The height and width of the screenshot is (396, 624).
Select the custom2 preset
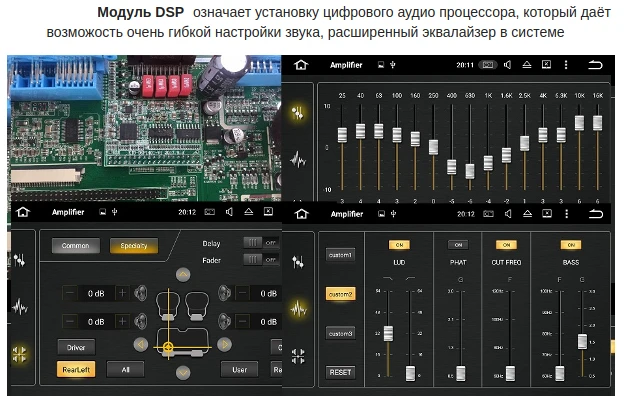tap(340, 294)
